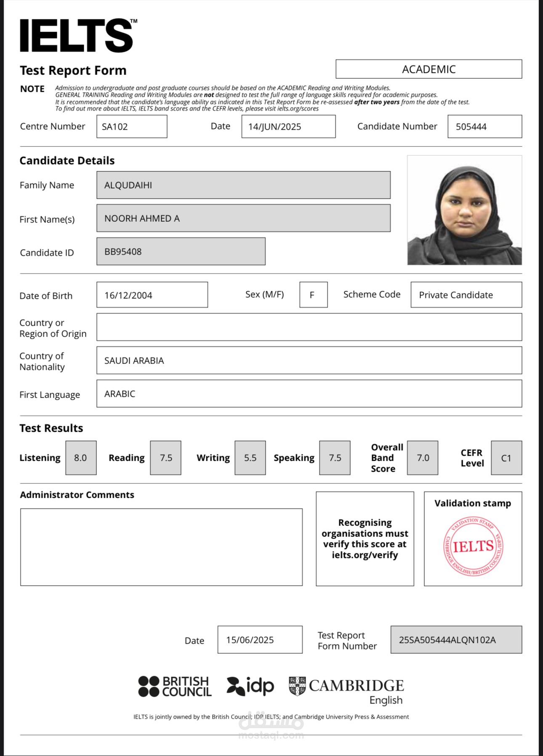Viewport: 543px width, 756px height.
Task: Click the Candidate Details heading
Action: [x=67, y=160]
